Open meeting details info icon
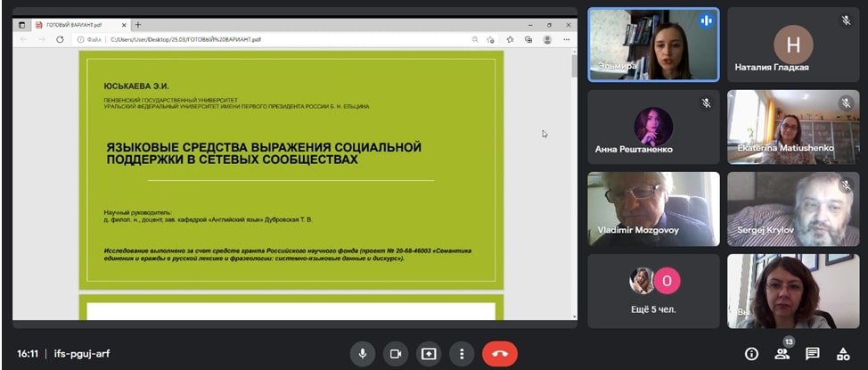This screenshot has height=370, width=868. (x=751, y=353)
